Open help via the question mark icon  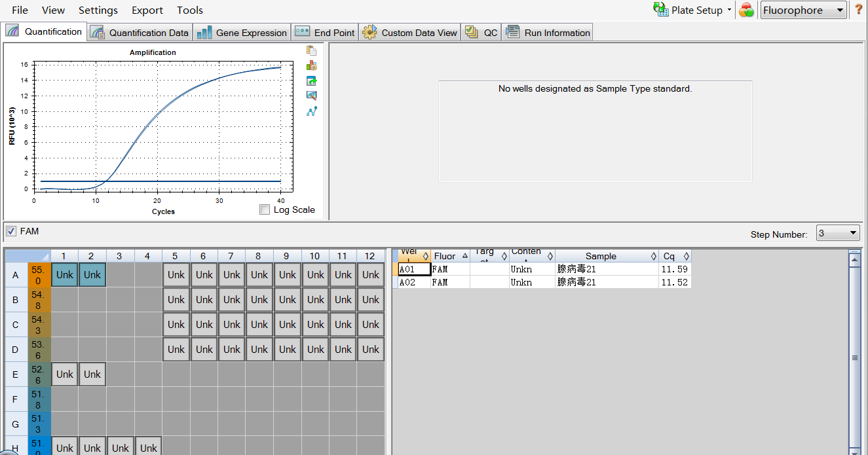coord(858,10)
